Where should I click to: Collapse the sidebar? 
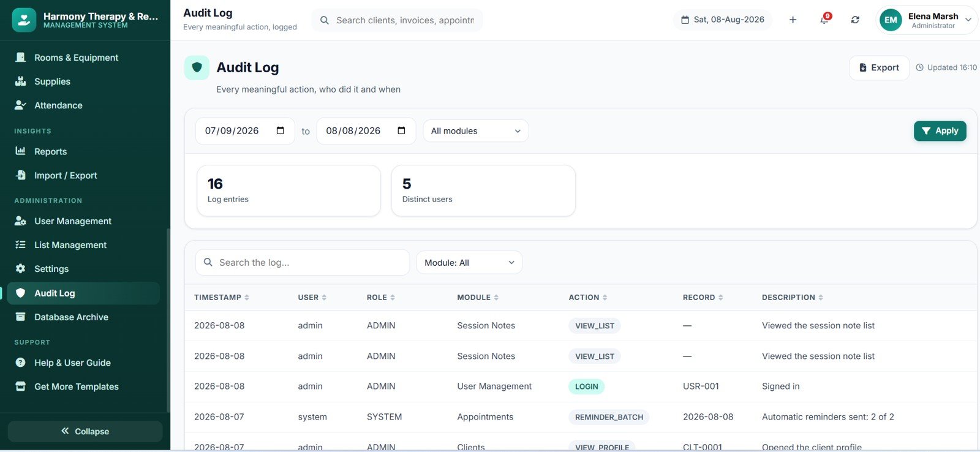tap(85, 431)
